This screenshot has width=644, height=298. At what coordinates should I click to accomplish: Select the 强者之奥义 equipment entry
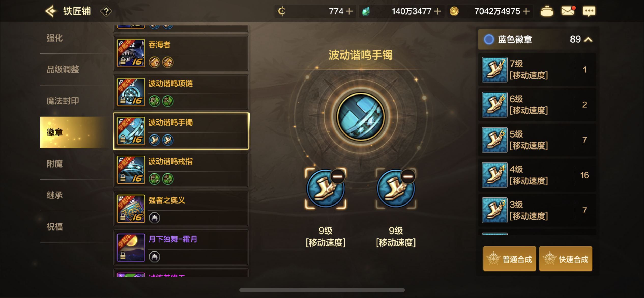(181, 209)
